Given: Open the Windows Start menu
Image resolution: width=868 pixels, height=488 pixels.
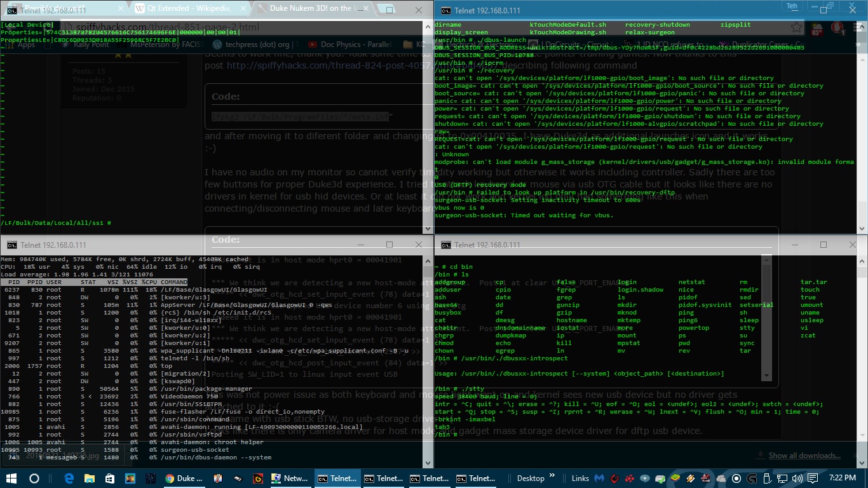Looking at the screenshot, I should coord(11,478).
